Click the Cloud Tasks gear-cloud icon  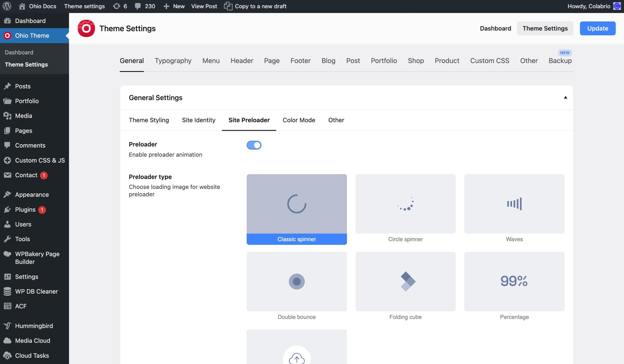pyautogui.click(x=7, y=355)
